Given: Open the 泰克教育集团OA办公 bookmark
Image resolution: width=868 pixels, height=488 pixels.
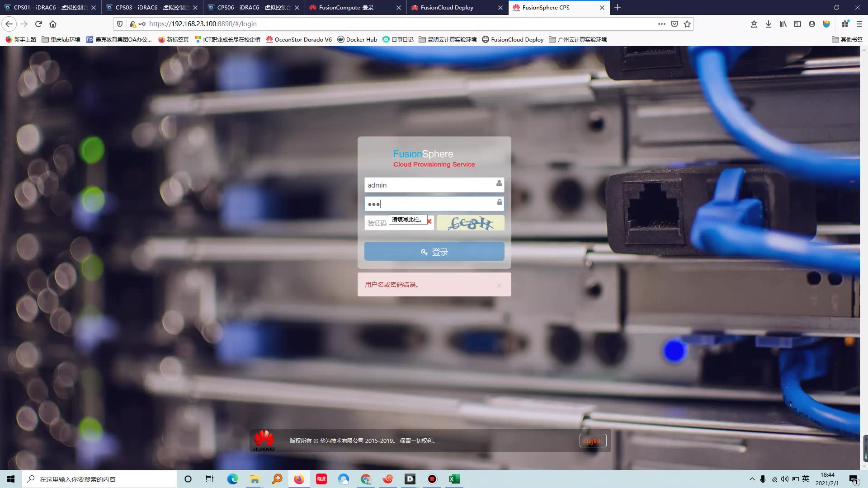Looking at the screenshot, I should (x=119, y=39).
